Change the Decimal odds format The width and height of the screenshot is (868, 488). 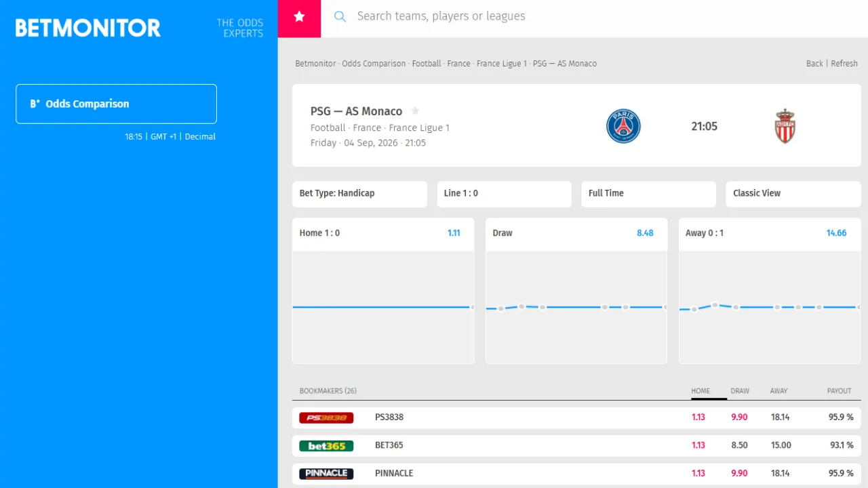click(x=200, y=136)
